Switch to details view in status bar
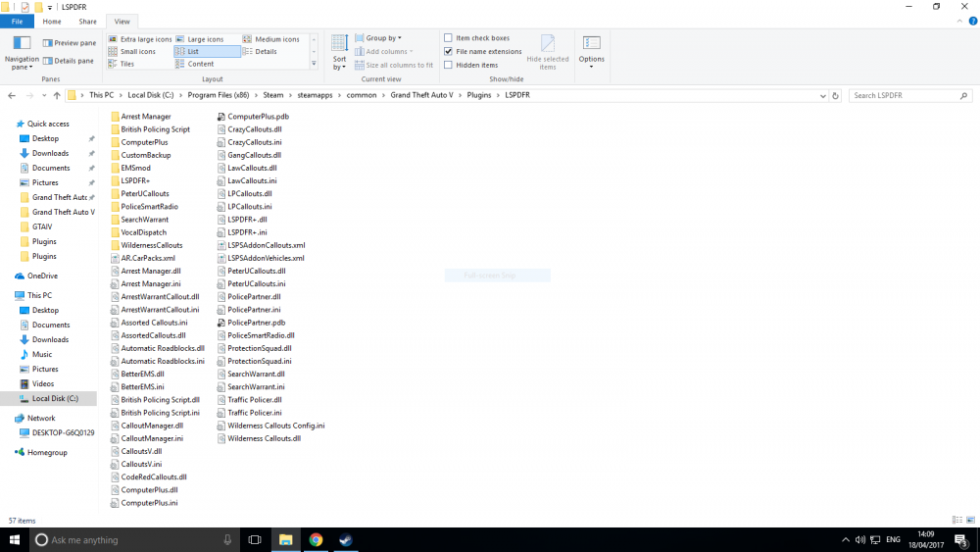The height and width of the screenshot is (552, 980). (957, 520)
